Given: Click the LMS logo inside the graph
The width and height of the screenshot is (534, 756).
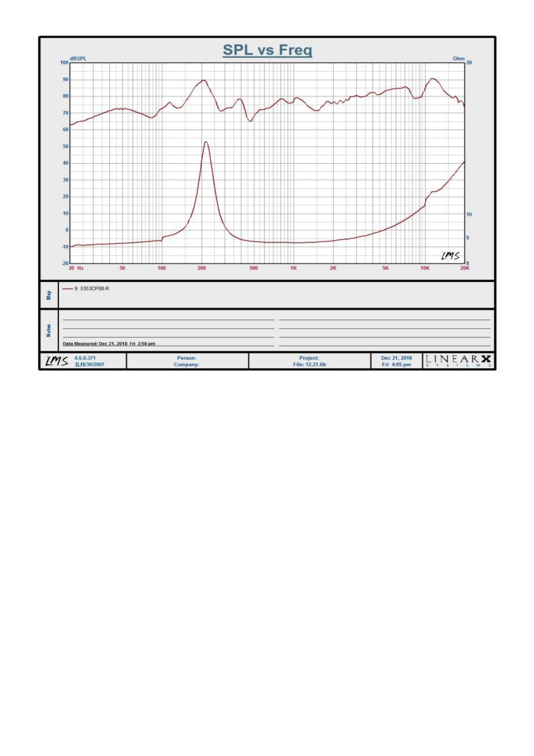Looking at the screenshot, I should (450, 256).
